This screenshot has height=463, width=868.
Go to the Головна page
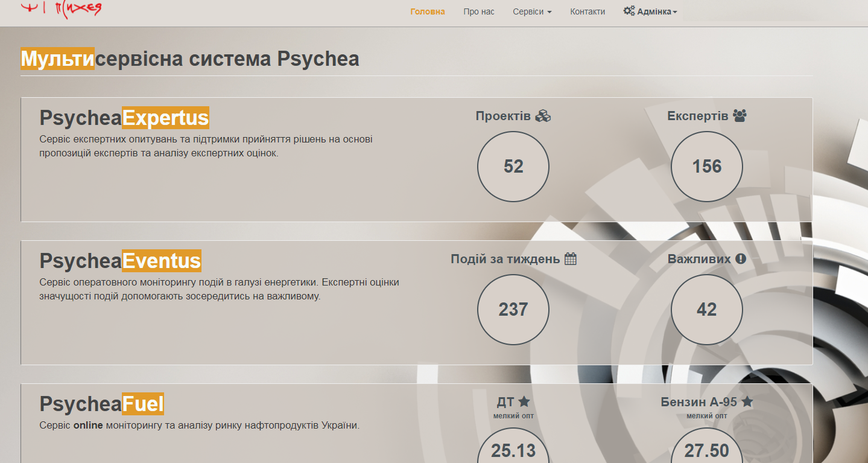click(427, 11)
